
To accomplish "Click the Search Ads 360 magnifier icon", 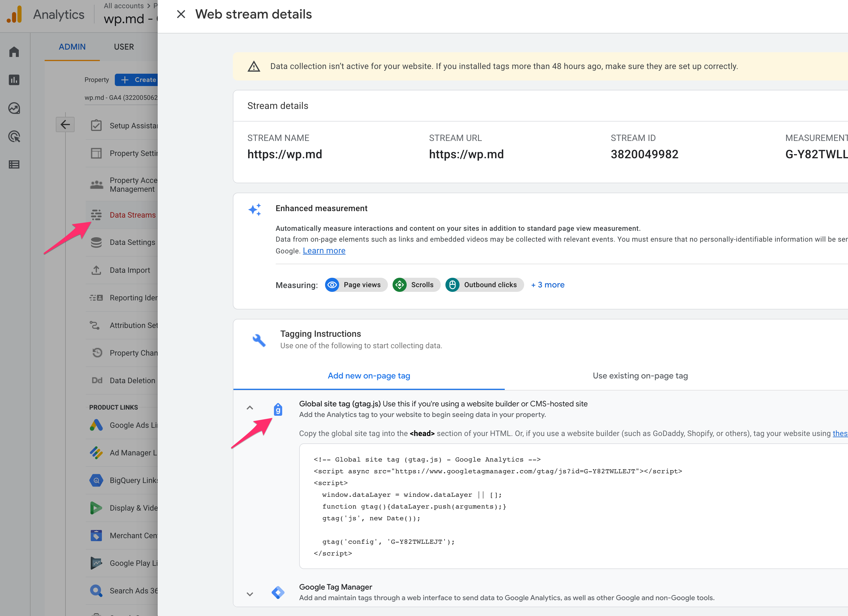I will (96, 590).
